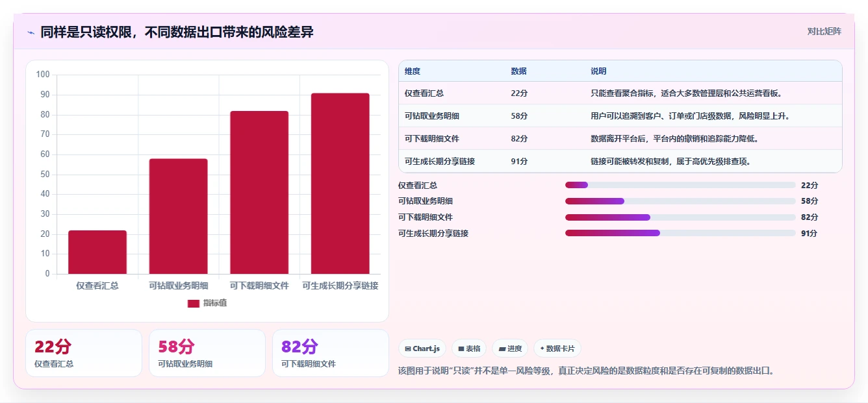Click the 仅查看汇总 chart bar

(x=97, y=252)
